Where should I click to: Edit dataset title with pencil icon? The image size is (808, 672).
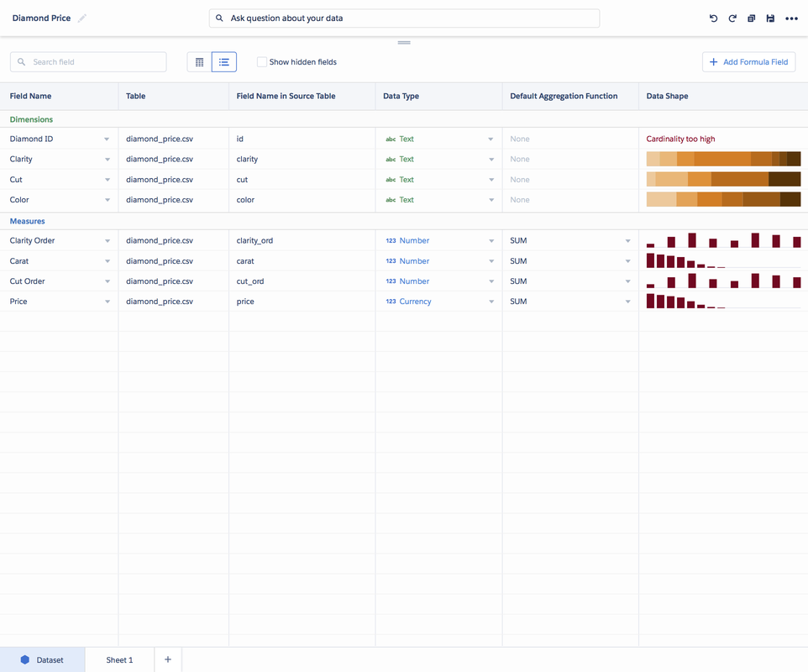tap(82, 18)
